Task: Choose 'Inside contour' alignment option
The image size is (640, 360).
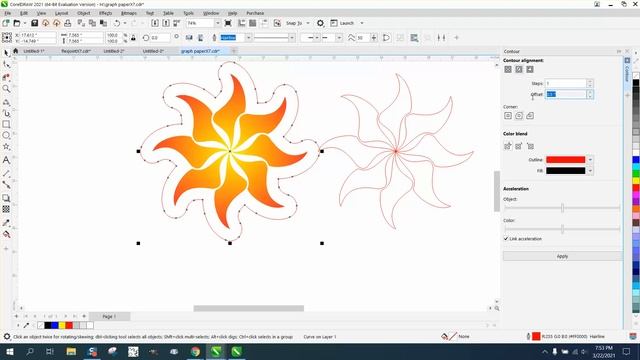Action: [519, 69]
